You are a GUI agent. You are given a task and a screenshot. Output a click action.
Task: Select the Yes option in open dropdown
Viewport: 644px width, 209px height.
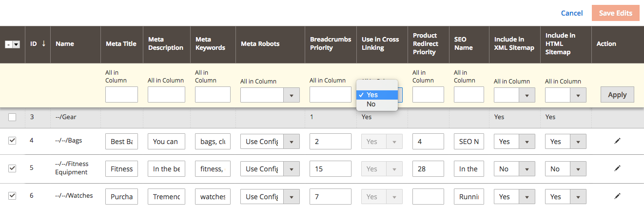(377, 95)
